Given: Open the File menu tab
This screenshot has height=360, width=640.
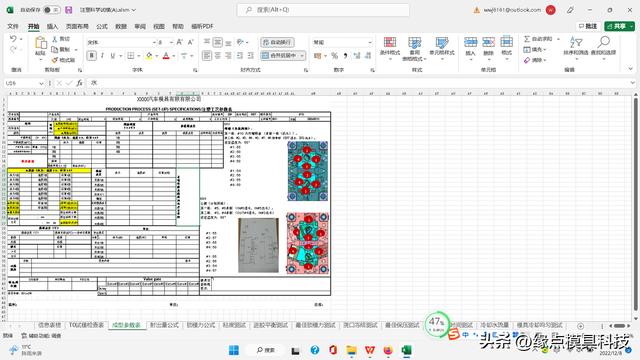Looking at the screenshot, I should [x=13, y=26].
